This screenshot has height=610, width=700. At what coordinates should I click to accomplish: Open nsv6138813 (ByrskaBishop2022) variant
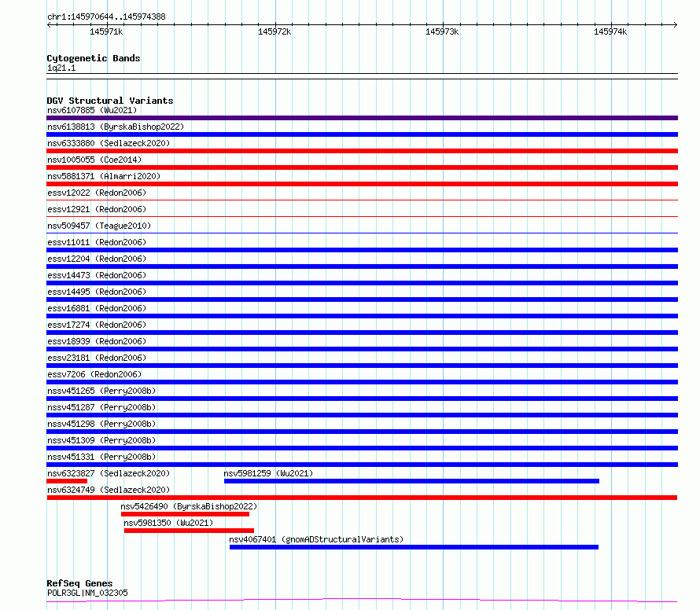pos(116,127)
